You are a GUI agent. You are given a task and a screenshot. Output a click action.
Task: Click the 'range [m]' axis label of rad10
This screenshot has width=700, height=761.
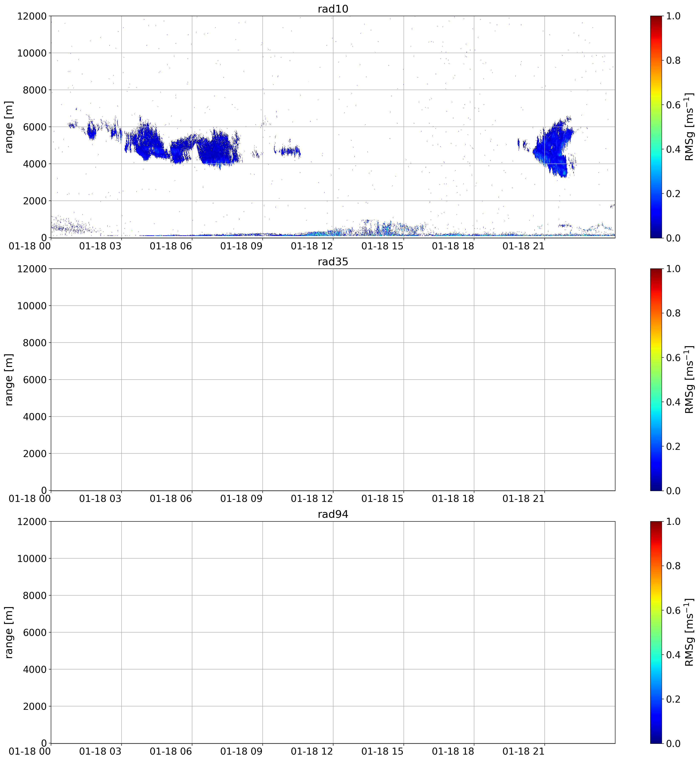click(x=9, y=127)
